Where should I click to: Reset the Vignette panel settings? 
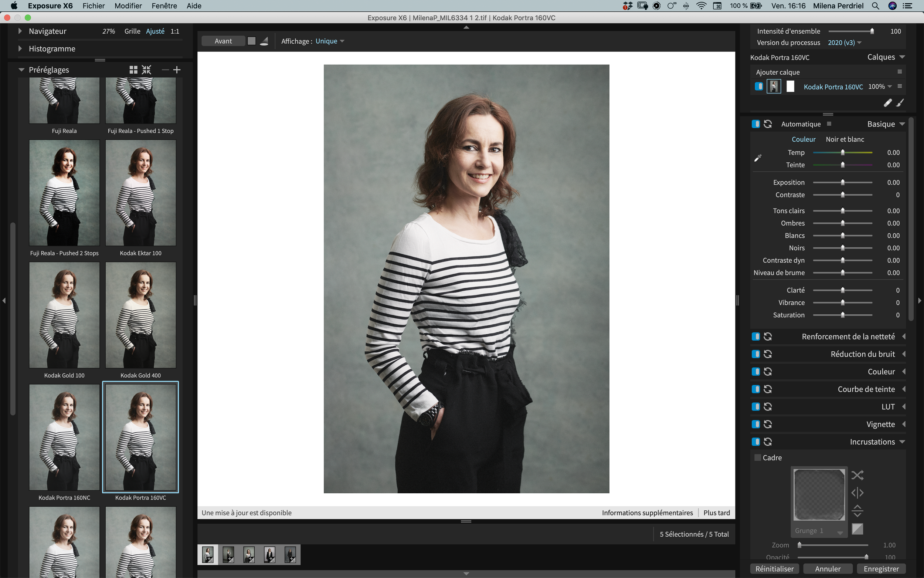pos(767,424)
